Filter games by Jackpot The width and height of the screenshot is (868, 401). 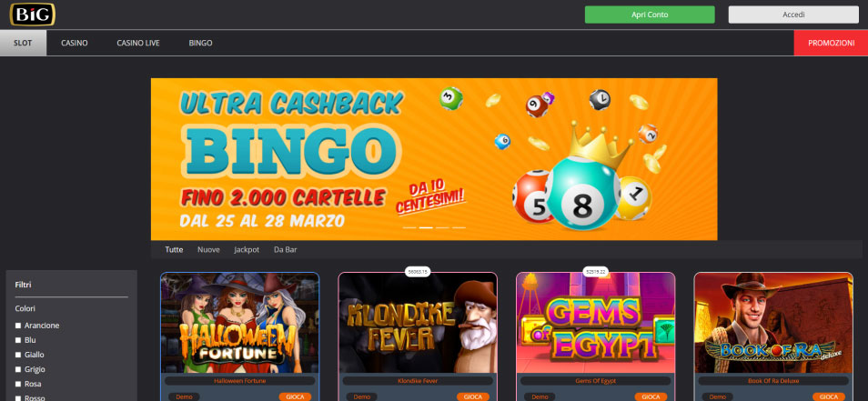(x=247, y=250)
